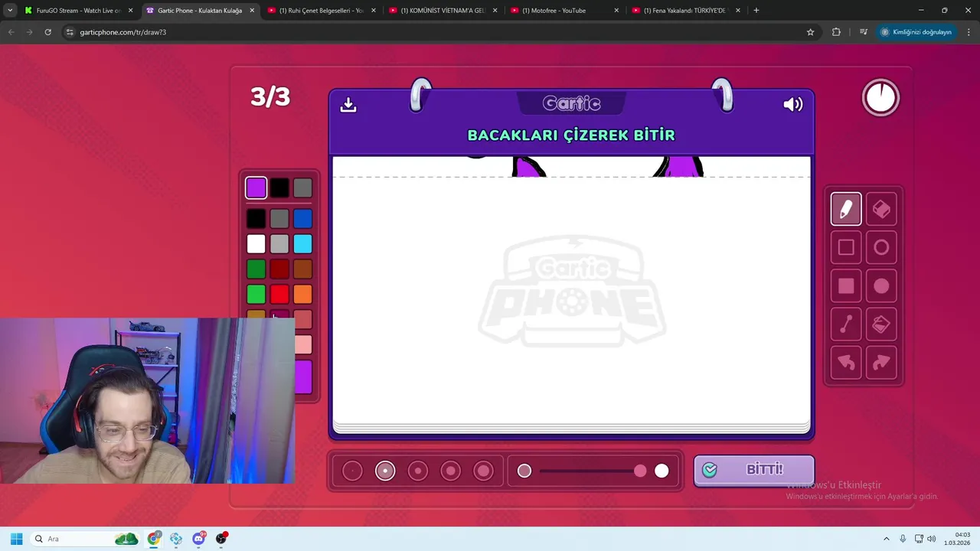Viewport: 980px width, 551px height.
Task: Download the drawing with the save icon
Action: (348, 104)
